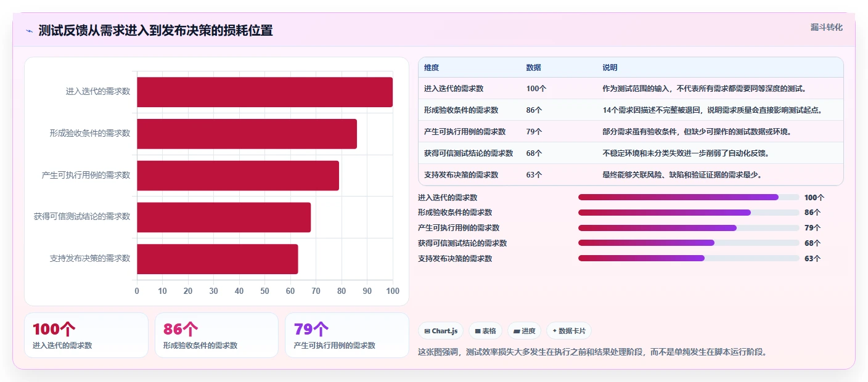Click progress list label 支持发布决策的需求数
868x382 pixels.
point(455,259)
